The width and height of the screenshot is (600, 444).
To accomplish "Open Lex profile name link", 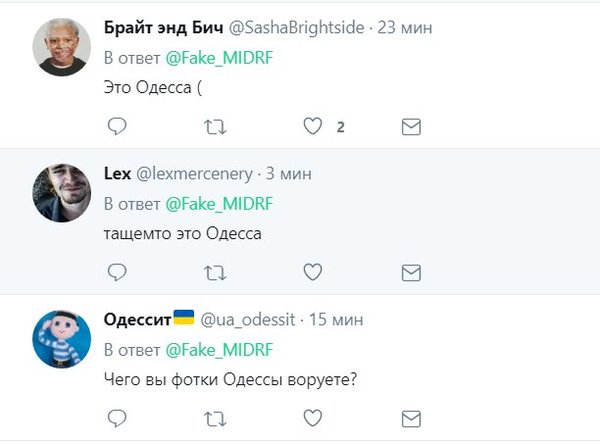I will 117,173.
